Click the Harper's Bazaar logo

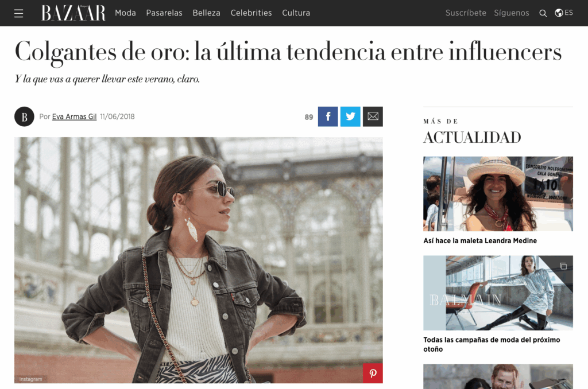point(73,13)
